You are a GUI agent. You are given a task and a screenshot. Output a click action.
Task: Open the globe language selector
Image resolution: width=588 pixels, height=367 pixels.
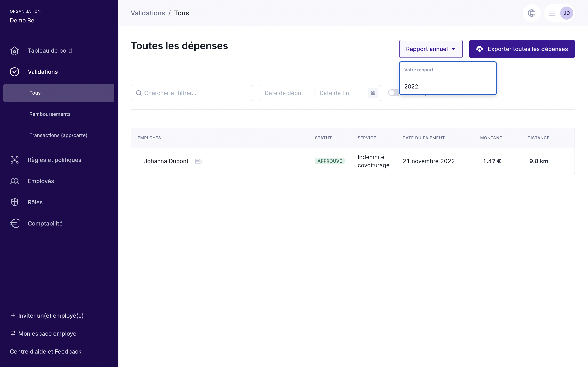(x=531, y=13)
